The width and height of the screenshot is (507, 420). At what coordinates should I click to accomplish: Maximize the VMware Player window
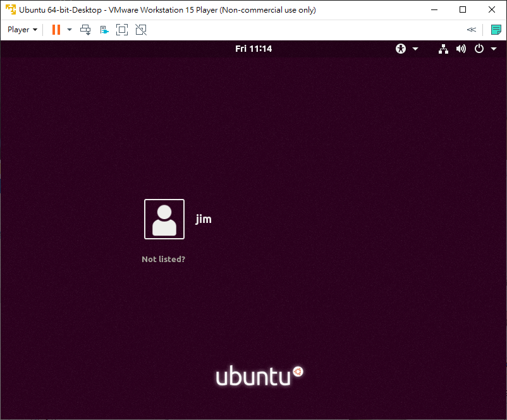pyautogui.click(x=463, y=9)
